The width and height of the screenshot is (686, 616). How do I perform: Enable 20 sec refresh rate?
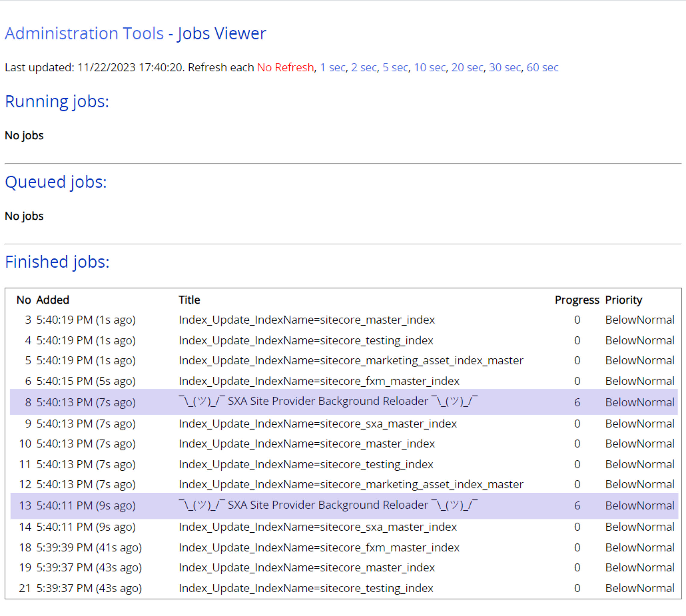(467, 67)
